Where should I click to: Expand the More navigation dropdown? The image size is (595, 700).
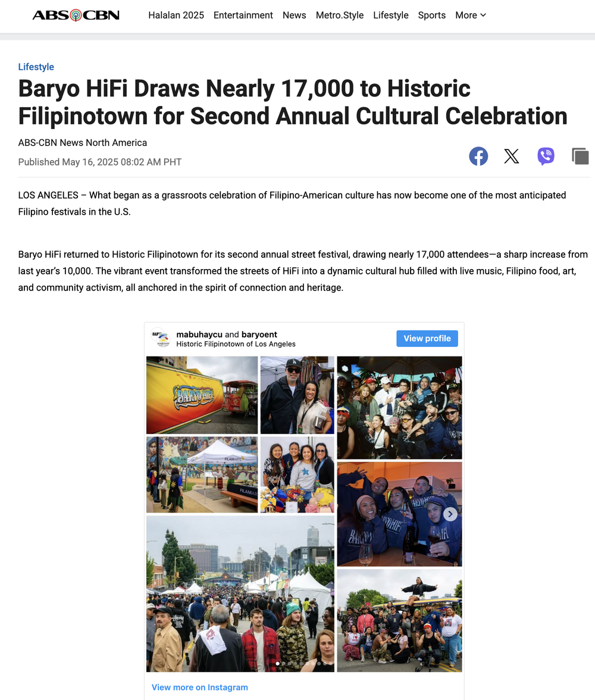(471, 15)
